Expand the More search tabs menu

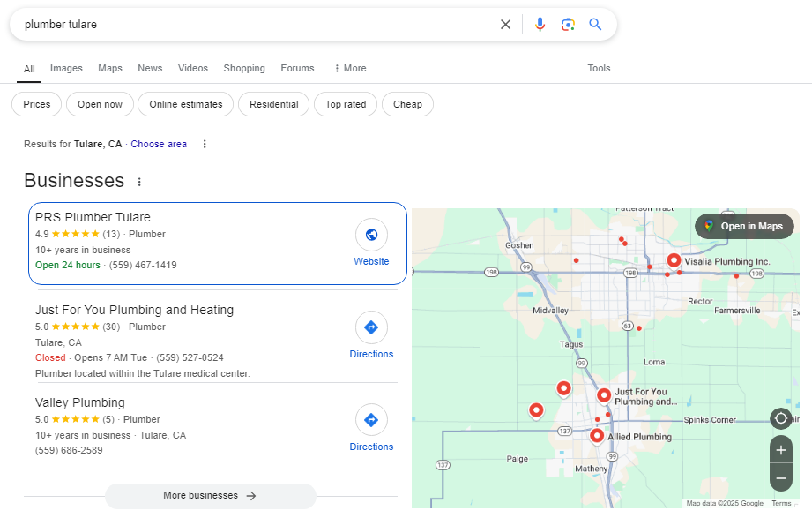pos(350,68)
